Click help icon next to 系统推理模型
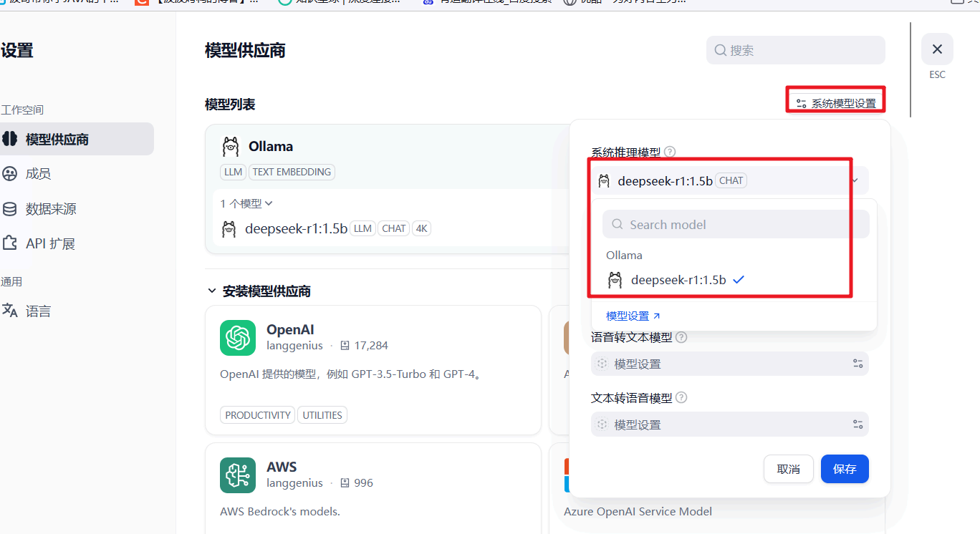The image size is (980, 534). [x=670, y=152]
